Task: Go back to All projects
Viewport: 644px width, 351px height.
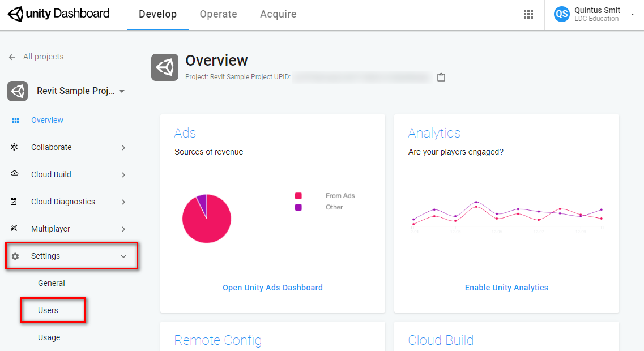Action: pyautogui.click(x=36, y=57)
